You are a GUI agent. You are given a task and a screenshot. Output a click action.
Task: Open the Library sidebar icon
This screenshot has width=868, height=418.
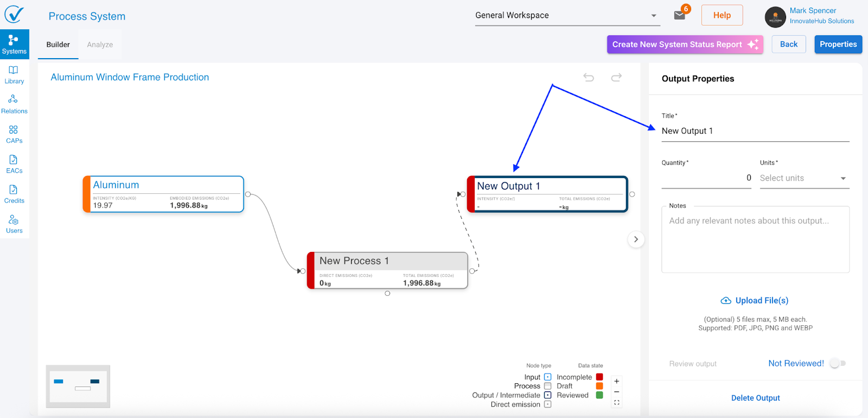[14, 74]
